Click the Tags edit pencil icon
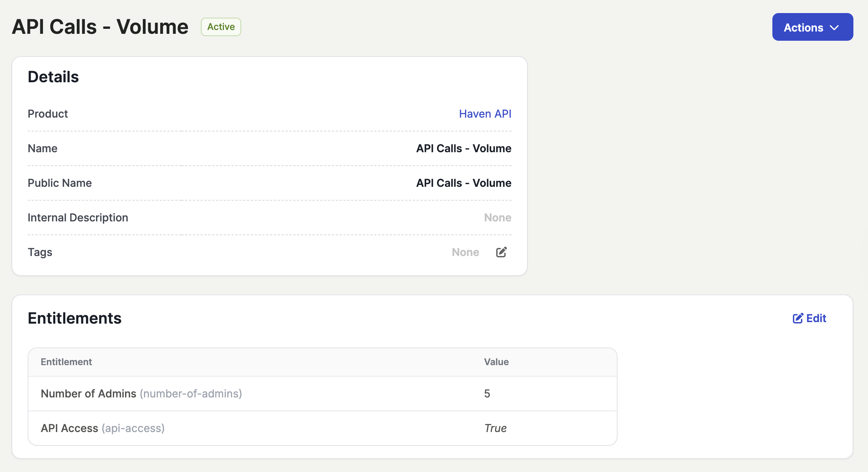This screenshot has height=472, width=868. coord(501,252)
